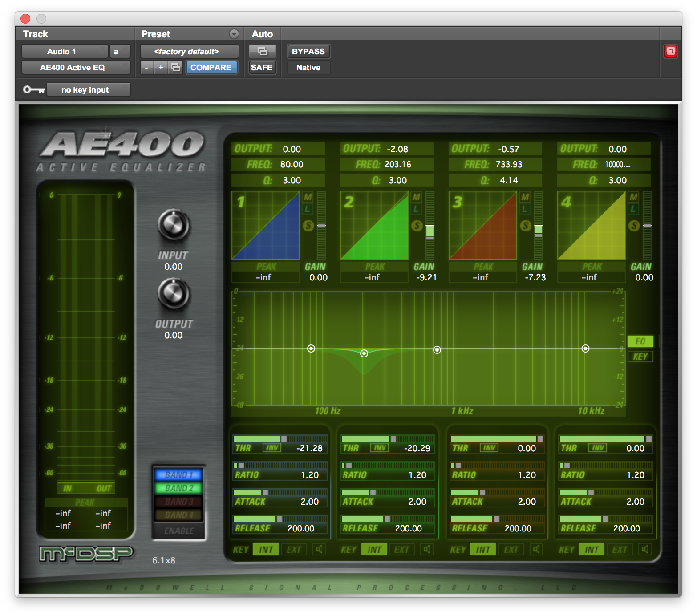Click band 4 node on EQ graph
Screen dimensions: 697x616
pyautogui.click(x=586, y=349)
